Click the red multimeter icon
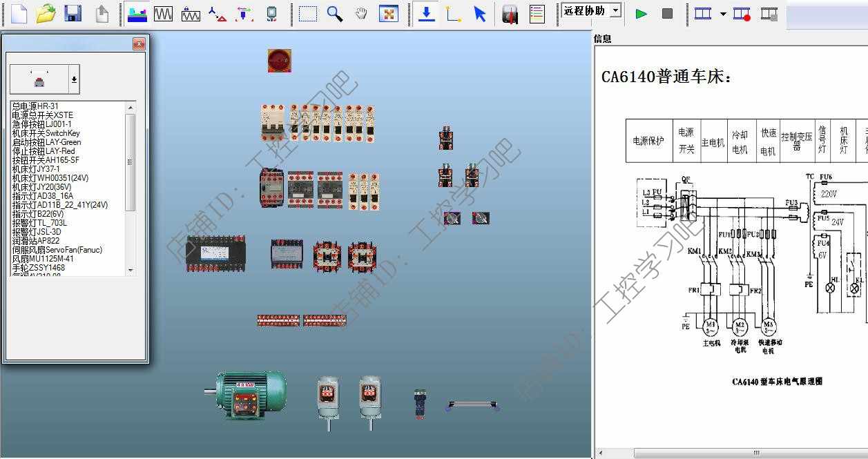Viewport: 868px width, 459px height. tap(510, 14)
